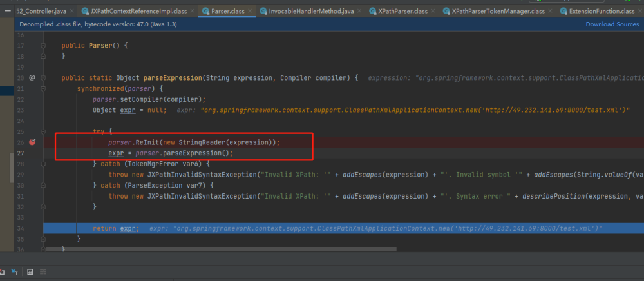Click the 'public Parser()' declaration
644x281 pixels.
click(x=90, y=46)
